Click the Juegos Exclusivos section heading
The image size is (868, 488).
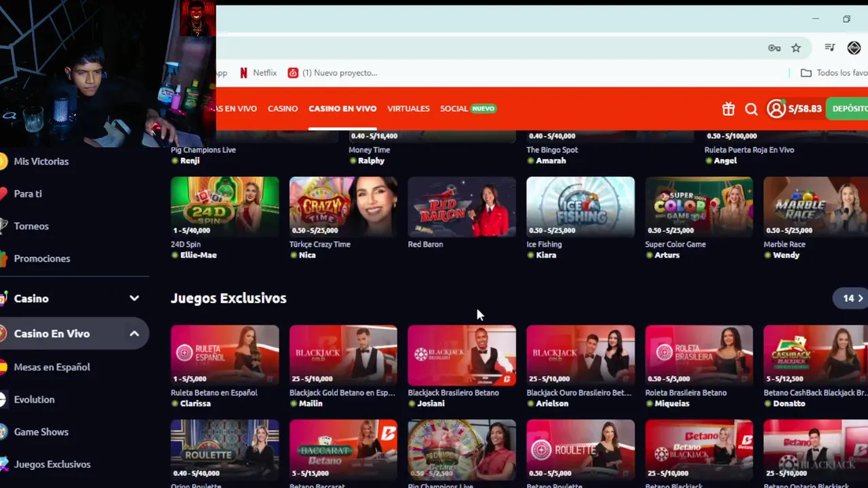pos(229,298)
